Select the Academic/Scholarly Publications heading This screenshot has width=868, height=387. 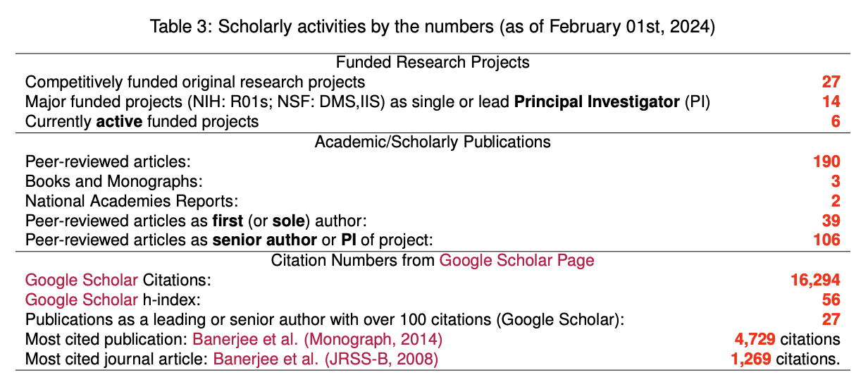433,142
